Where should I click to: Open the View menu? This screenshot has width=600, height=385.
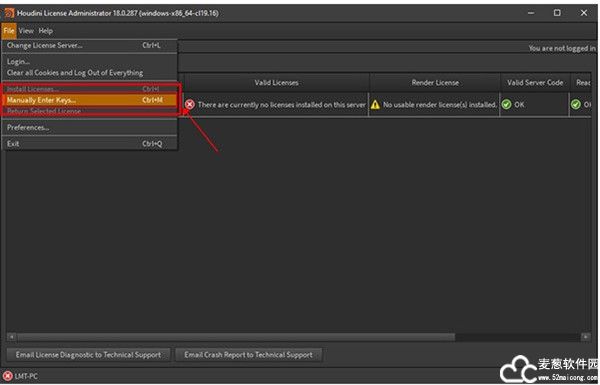click(26, 31)
